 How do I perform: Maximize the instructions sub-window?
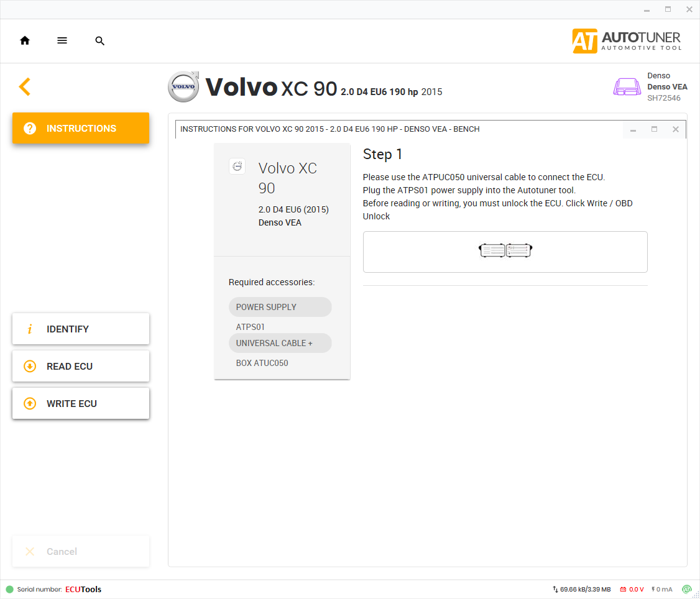[654, 129]
